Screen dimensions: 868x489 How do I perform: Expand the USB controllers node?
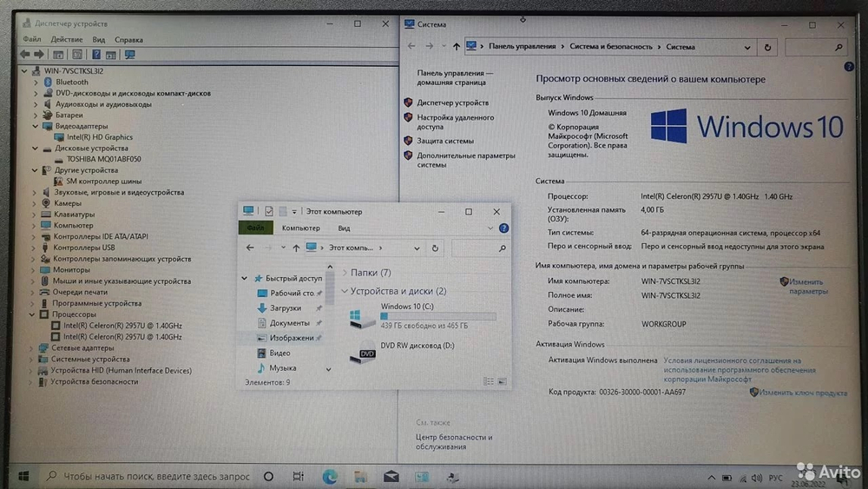click(33, 248)
